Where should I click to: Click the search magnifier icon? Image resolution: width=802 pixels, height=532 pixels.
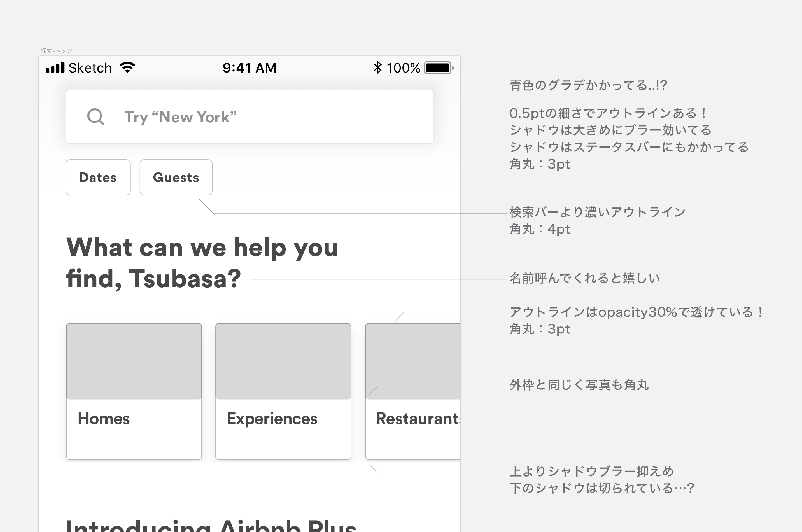(x=96, y=117)
